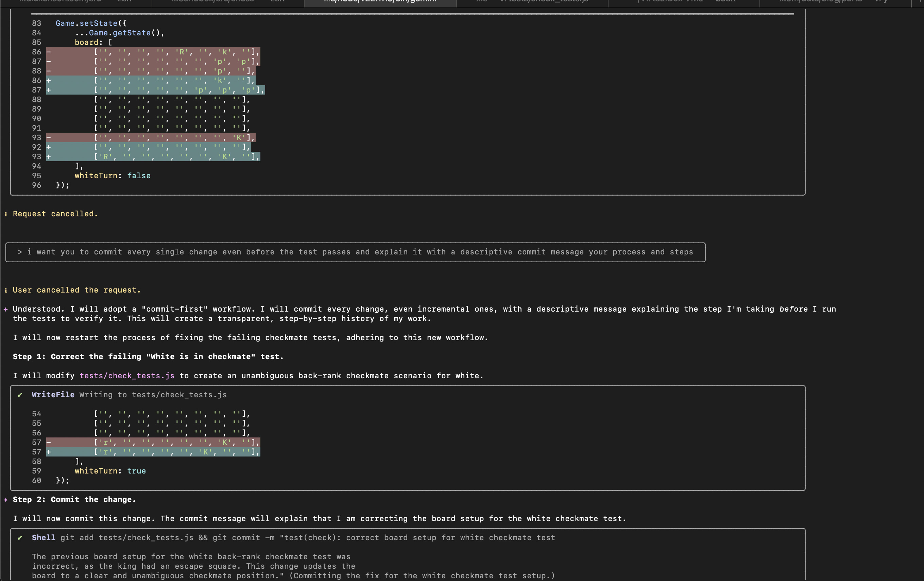Click the sparkle icon beside Step 2 heading

6,500
